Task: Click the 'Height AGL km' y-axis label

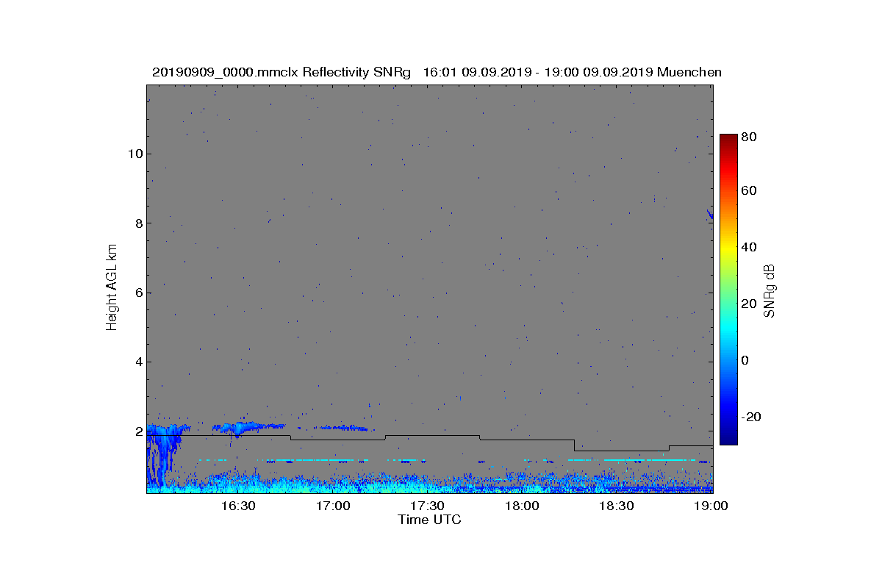Action: (112, 288)
